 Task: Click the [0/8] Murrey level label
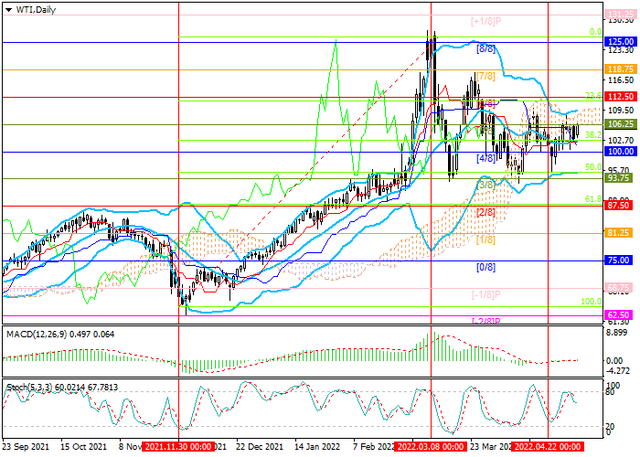pyautogui.click(x=487, y=267)
